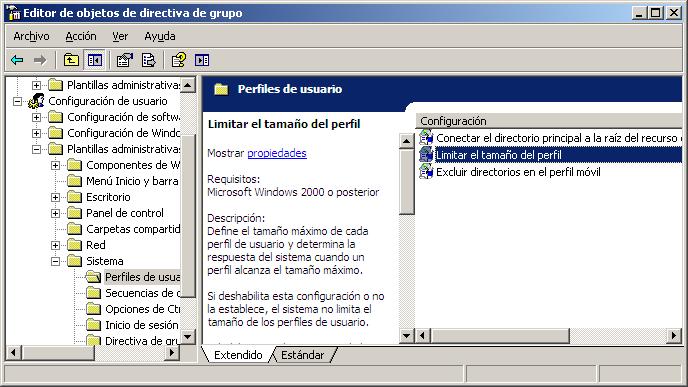Screen dimensions: 688x387
Task: Click settings list horizontal scroll left arrow
Action: [423, 336]
